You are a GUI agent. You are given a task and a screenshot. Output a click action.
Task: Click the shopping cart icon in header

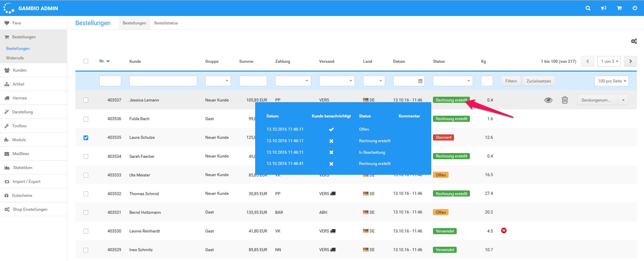tap(619, 8)
